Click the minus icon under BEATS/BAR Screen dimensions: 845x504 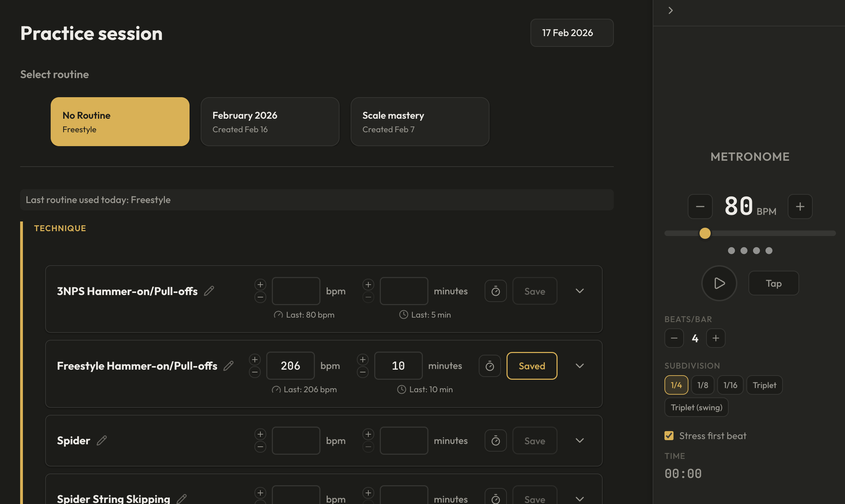[x=674, y=338]
